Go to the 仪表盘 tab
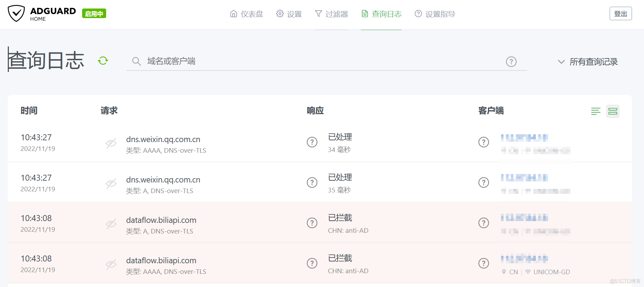644x287 pixels. click(x=247, y=14)
